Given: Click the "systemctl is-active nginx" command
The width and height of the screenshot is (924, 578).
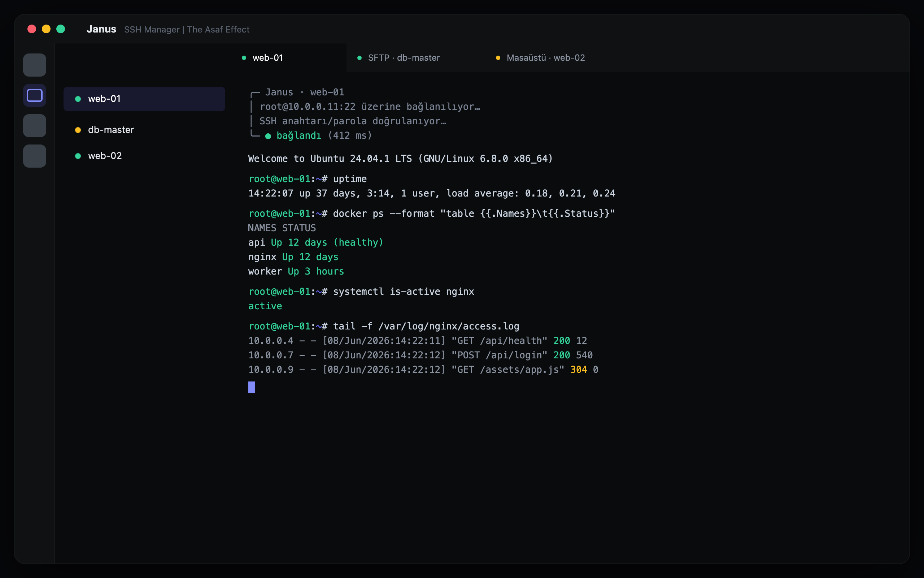Looking at the screenshot, I should [x=361, y=292].
